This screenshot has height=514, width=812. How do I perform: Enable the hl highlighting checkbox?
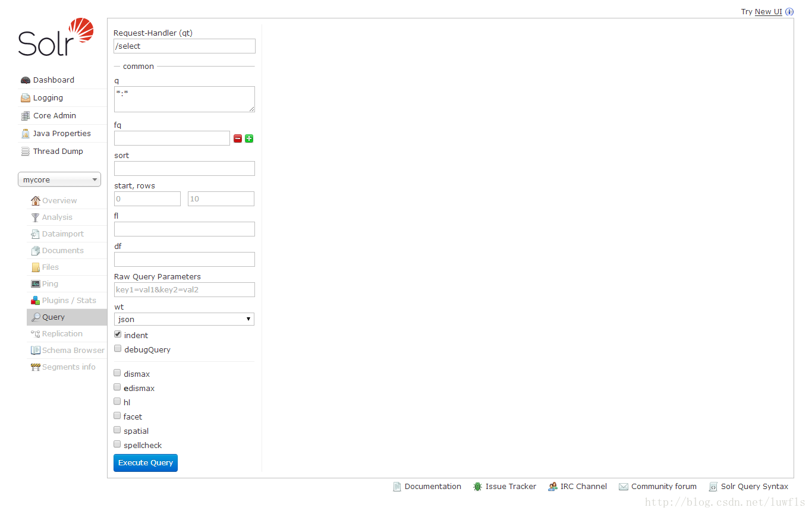click(x=118, y=402)
